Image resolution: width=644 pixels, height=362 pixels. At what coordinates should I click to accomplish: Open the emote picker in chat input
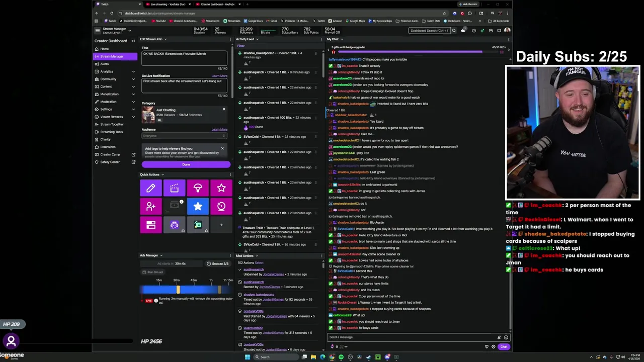[506, 337]
